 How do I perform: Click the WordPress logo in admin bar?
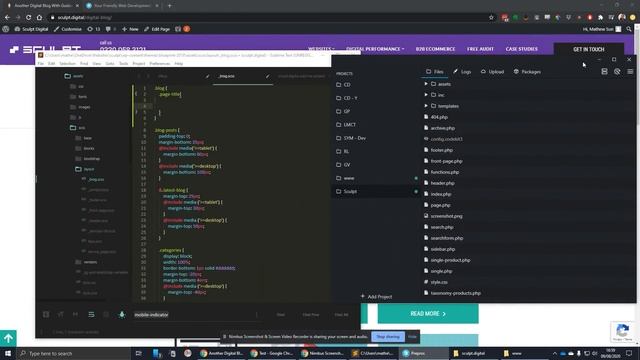click(x=6, y=29)
